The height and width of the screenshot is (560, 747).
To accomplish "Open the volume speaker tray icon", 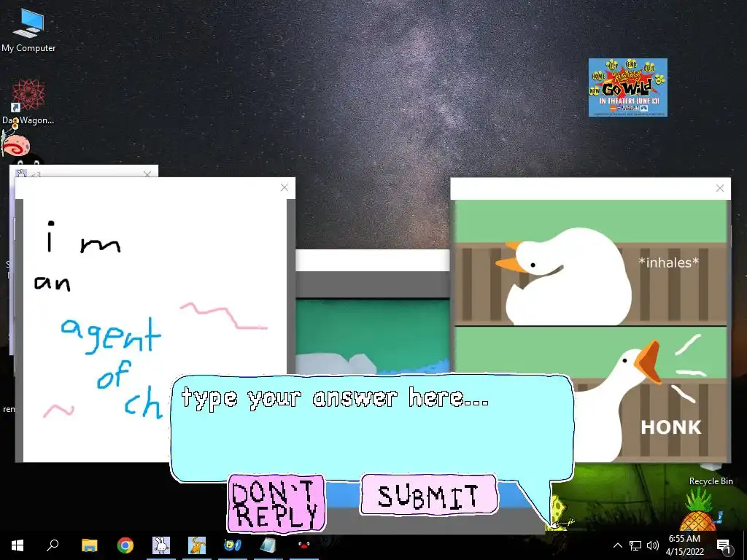I will pyautogui.click(x=653, y=545).
